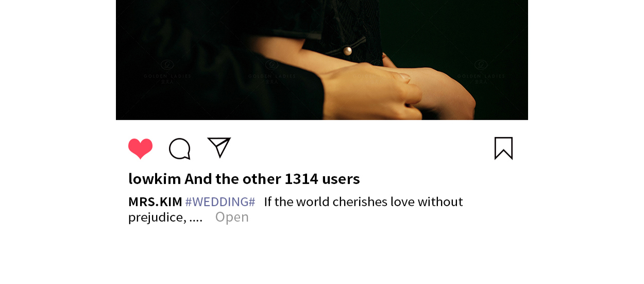Click the rightmost Golden Ladies watermark logo
644x284 pixels.
481,71
